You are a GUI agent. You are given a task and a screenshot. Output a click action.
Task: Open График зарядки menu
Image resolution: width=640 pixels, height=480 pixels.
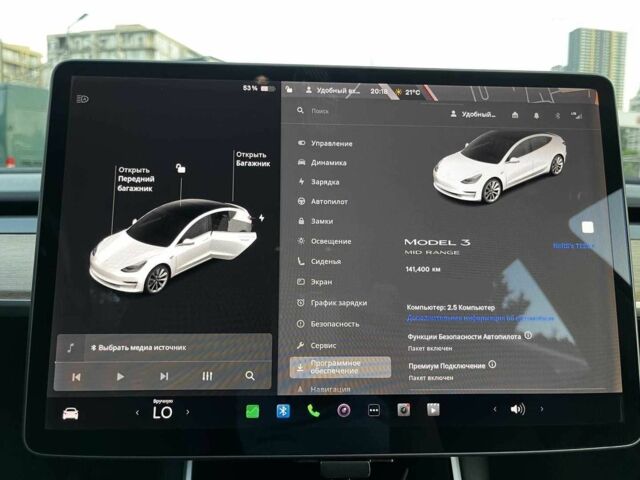(332, 303)
